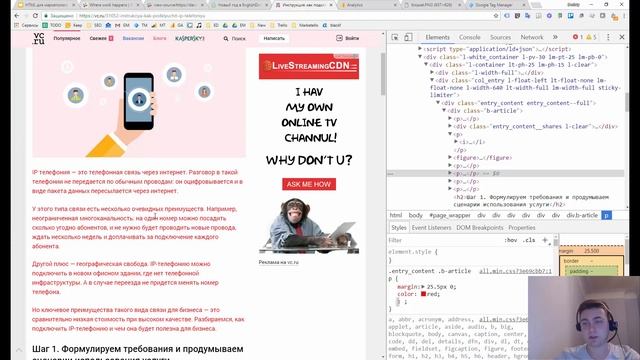Click the ASK ME HOW ad button

point(309,184)
